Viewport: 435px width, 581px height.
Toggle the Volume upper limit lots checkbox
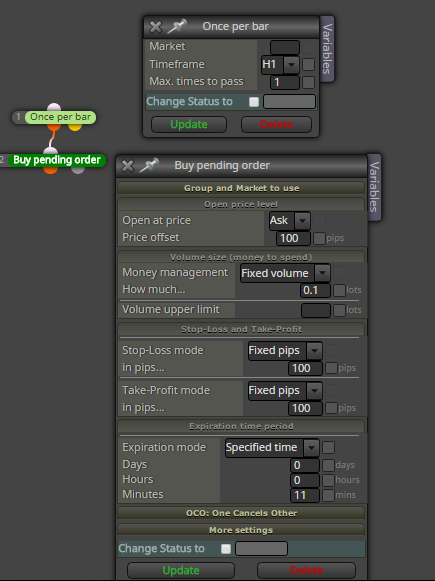pos(339,310)
